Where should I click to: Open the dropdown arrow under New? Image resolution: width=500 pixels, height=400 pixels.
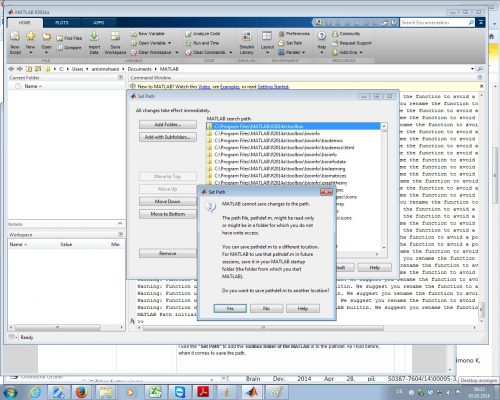click(31, 53)
